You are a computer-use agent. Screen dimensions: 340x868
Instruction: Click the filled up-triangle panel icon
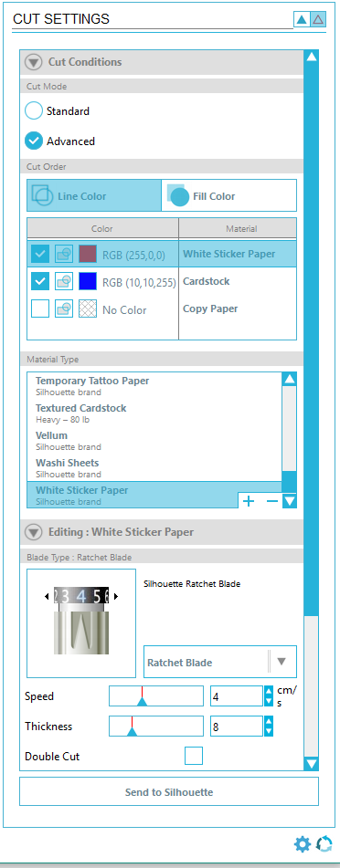(302, 20)
